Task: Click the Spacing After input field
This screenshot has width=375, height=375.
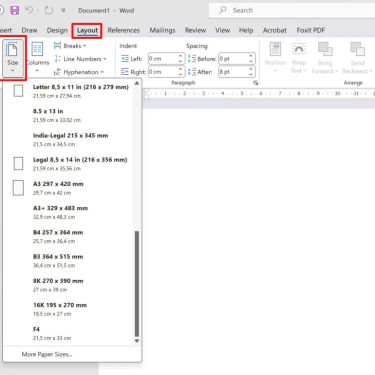Action: [233, 72]
